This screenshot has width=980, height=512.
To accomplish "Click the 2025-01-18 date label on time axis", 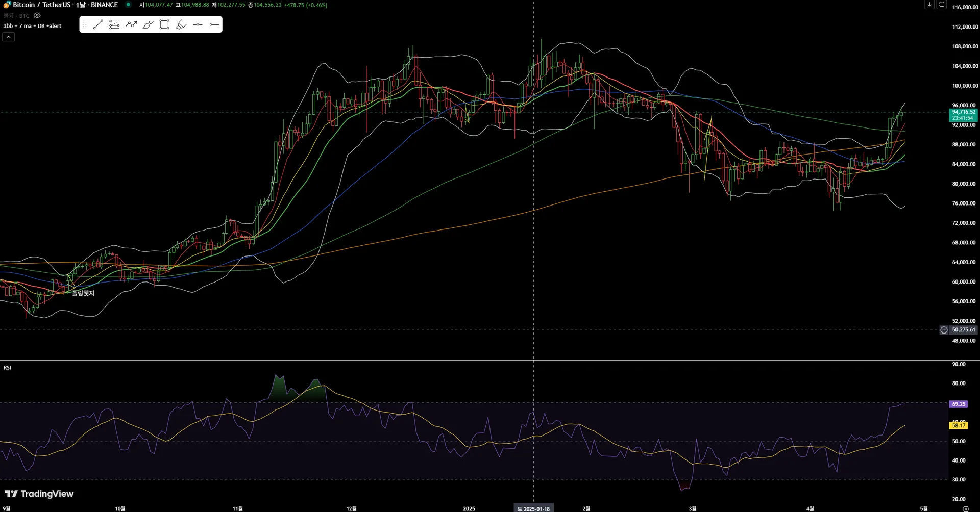I will (x=533, y=508).
